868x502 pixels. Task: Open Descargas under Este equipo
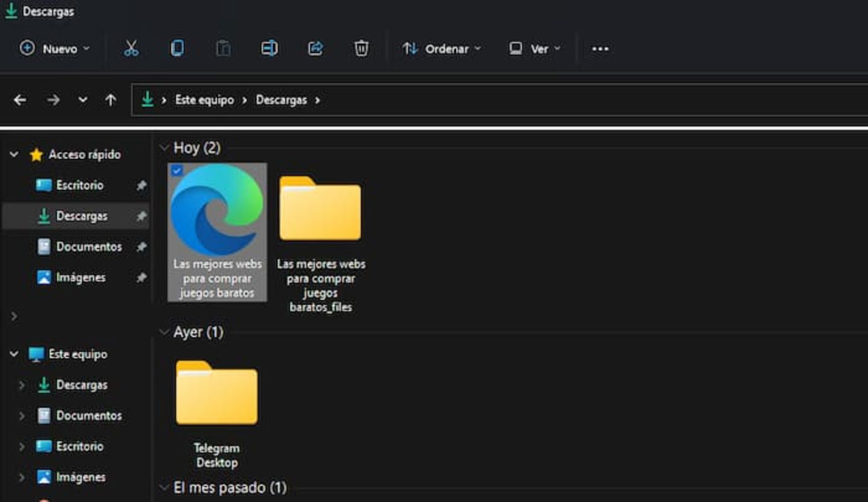(82, 385)
